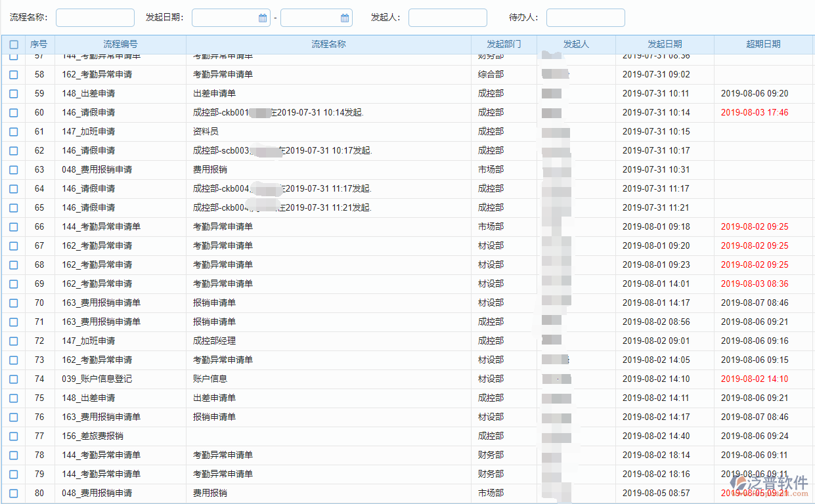
Task: Sort by 超期日期 column header
Action: coord(763,45)
